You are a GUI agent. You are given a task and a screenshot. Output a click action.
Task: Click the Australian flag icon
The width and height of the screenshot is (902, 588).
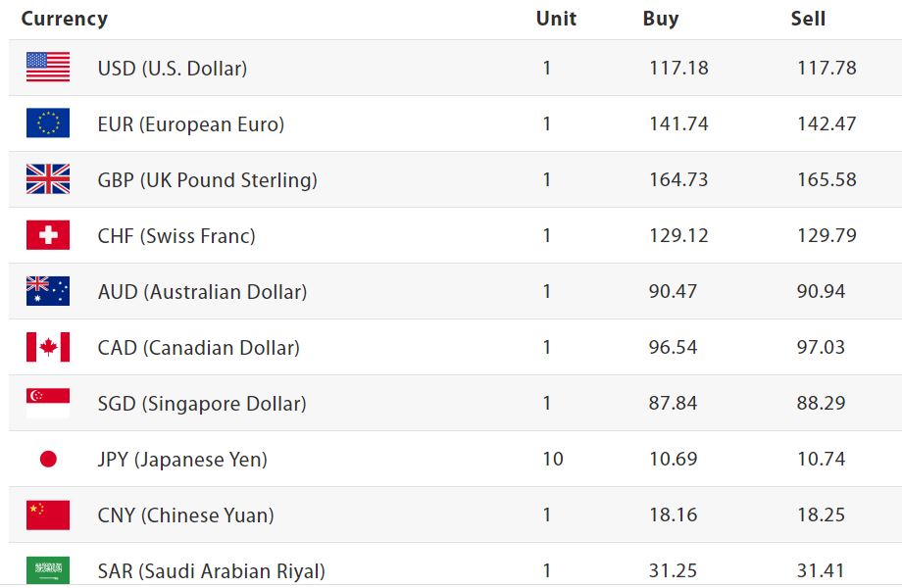(48, 291)
